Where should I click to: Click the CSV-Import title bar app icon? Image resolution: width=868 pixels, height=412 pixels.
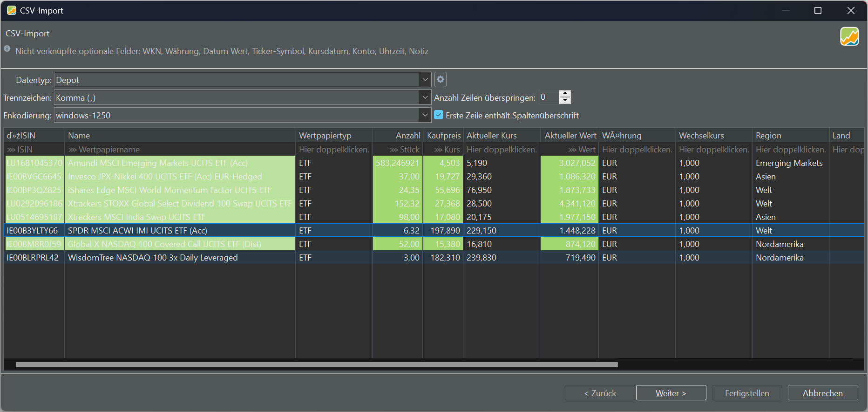coord(12,10)
